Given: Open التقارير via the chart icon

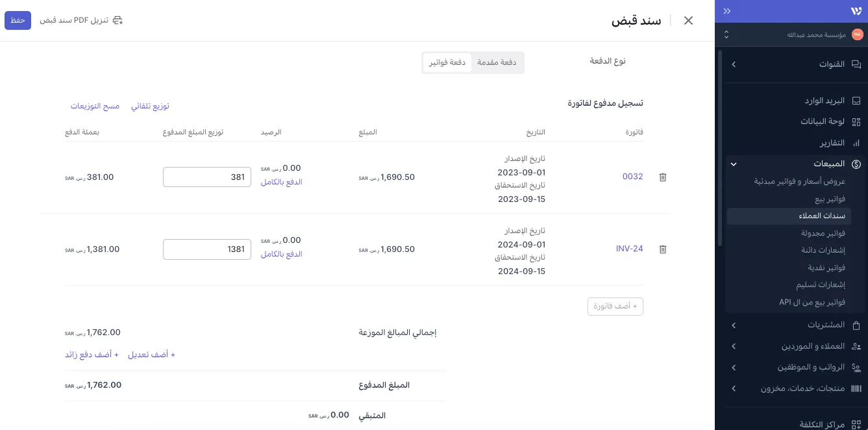Looking at the screenshot, I should (856, 143).
